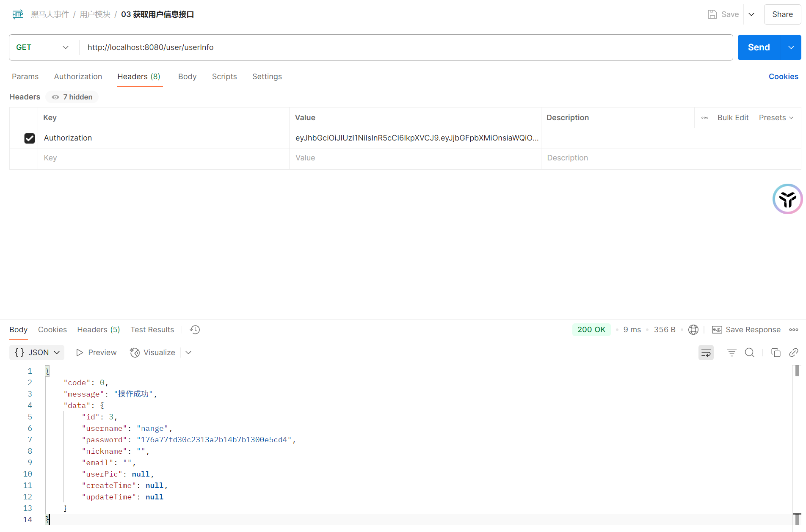Expand the Send button dropdown arrow
Viewport: 806px width, 532px height.
point(791,47)
